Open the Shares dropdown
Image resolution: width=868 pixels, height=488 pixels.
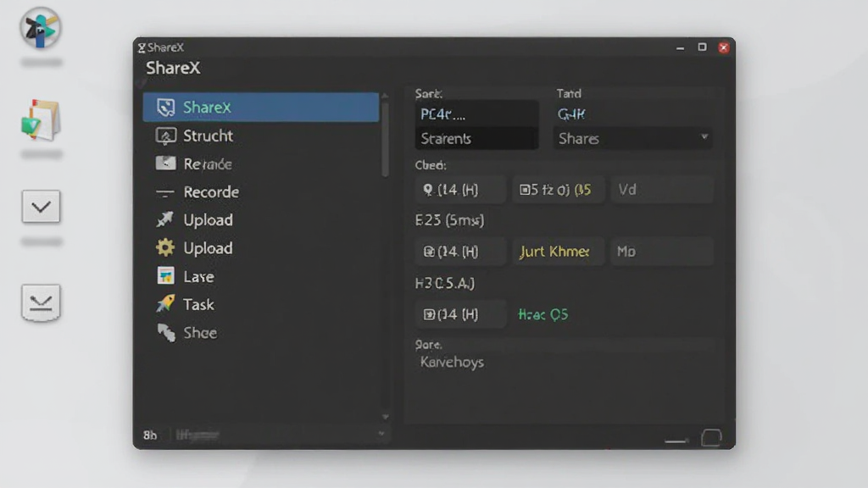tap(632, 138)
